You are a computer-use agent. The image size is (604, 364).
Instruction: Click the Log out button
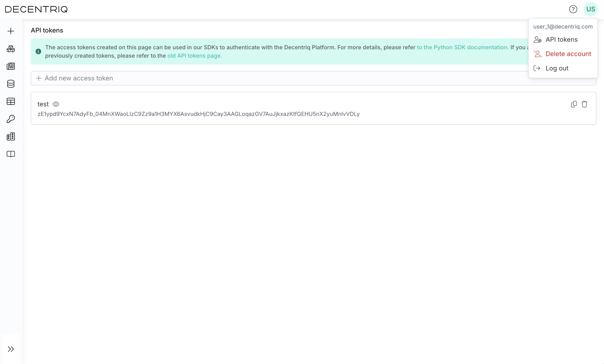(557, 68)
